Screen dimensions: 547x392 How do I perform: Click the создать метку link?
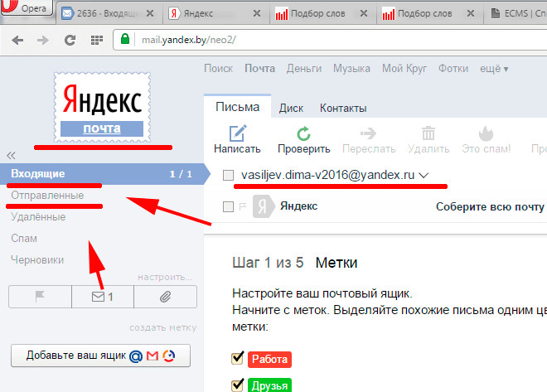click(x=163, y=328)
